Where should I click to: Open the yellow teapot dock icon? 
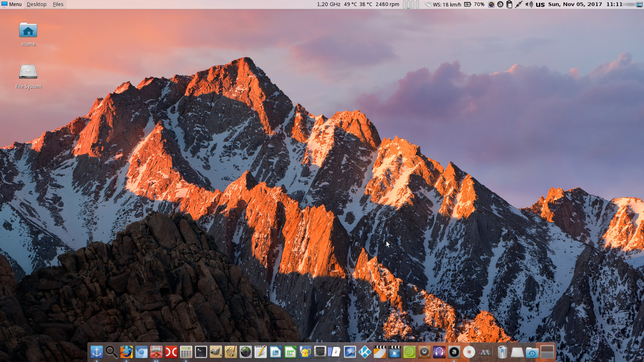[x=305, y=352]
